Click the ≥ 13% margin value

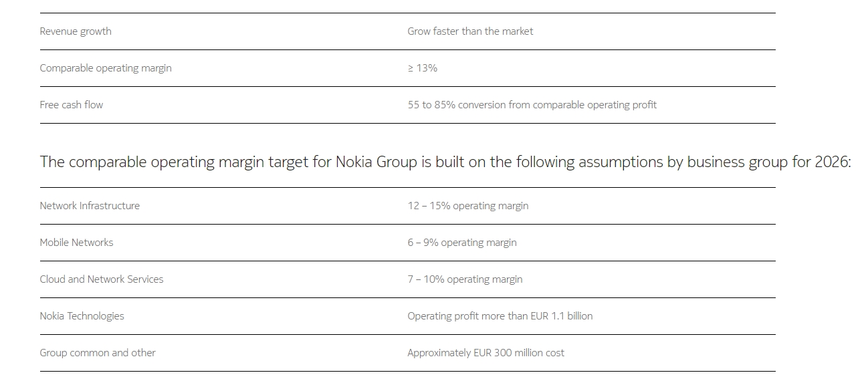pos(423,68)
